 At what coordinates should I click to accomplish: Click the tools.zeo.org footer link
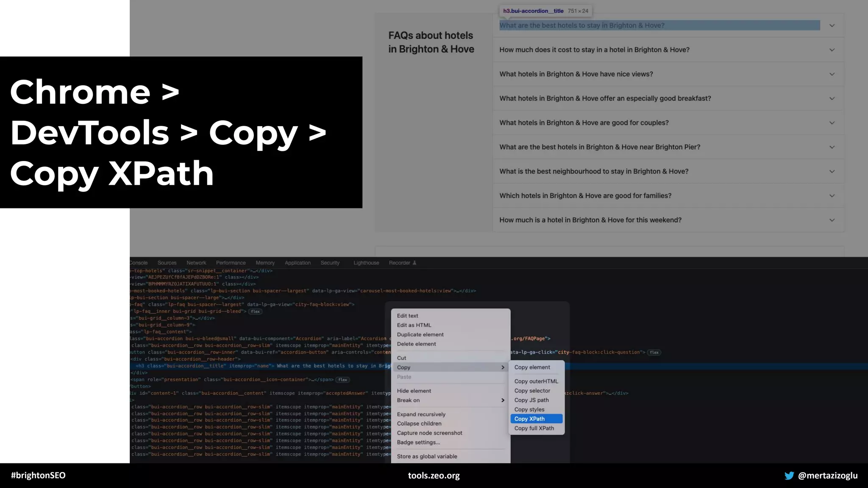[434, 475]
